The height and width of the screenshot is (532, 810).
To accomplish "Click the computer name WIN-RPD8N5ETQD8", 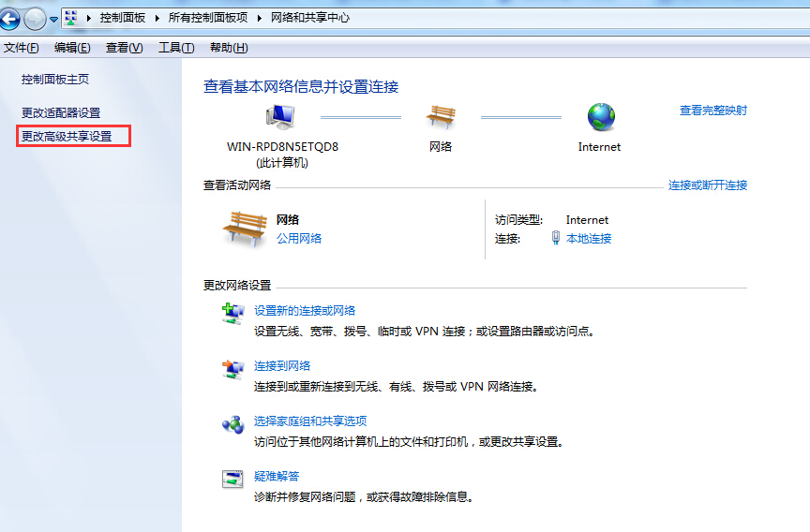I will pos(282,147).
